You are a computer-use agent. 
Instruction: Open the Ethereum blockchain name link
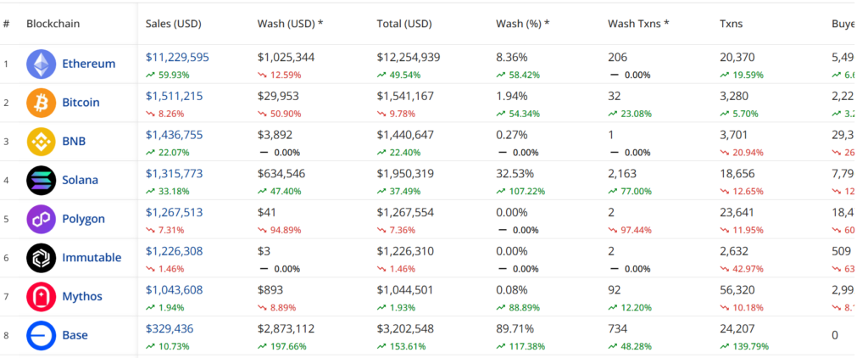[x=88, y=64]
